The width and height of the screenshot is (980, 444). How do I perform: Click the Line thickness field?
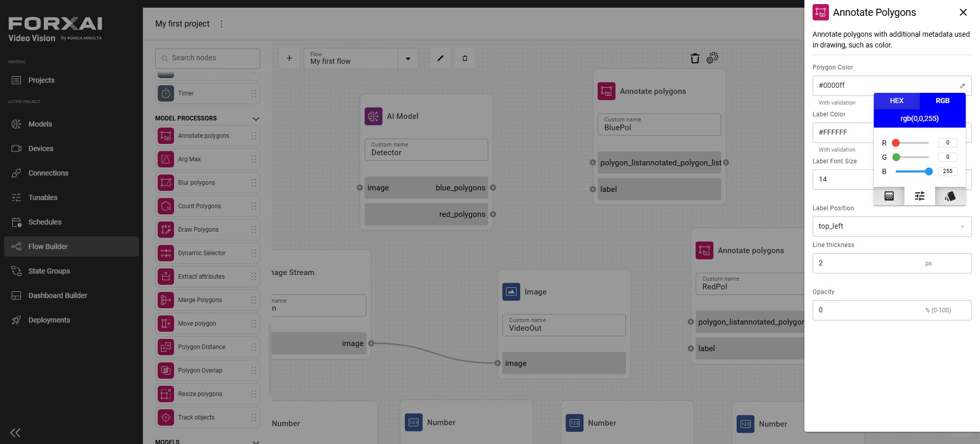892,263
